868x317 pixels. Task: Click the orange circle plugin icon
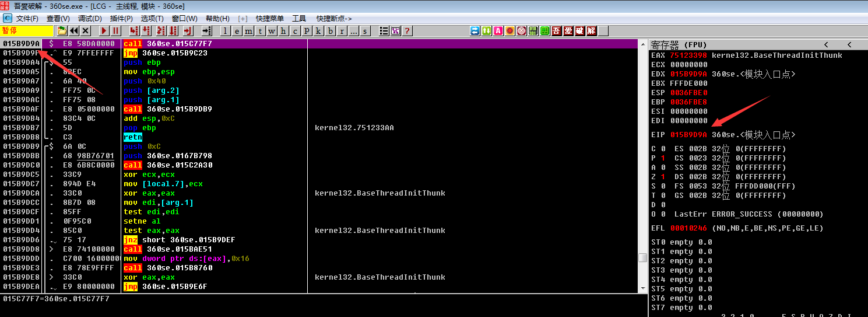[x=509, y=31]
